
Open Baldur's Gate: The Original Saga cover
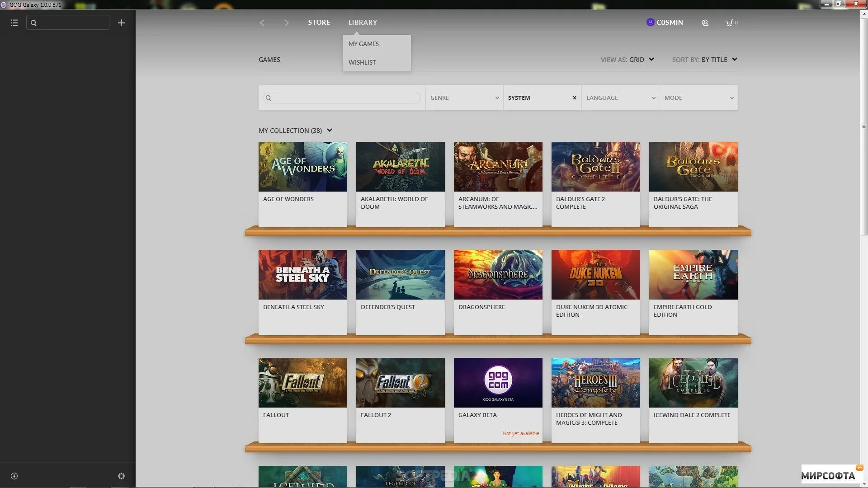[x=693, y=167]
